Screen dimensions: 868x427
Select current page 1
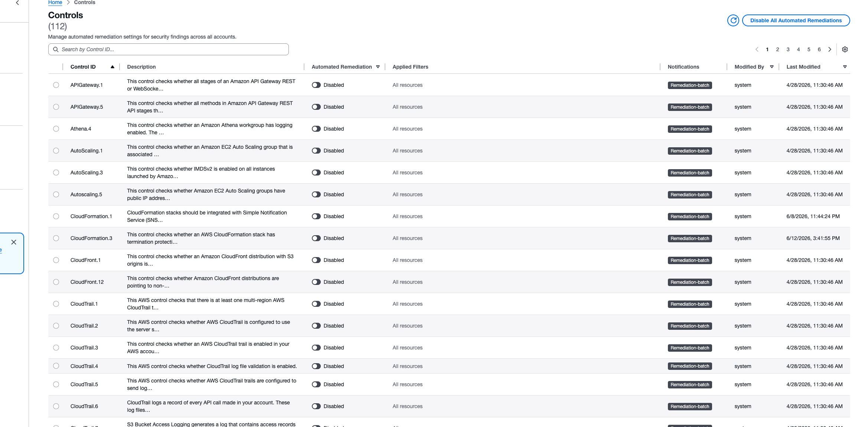click(767, 49)
